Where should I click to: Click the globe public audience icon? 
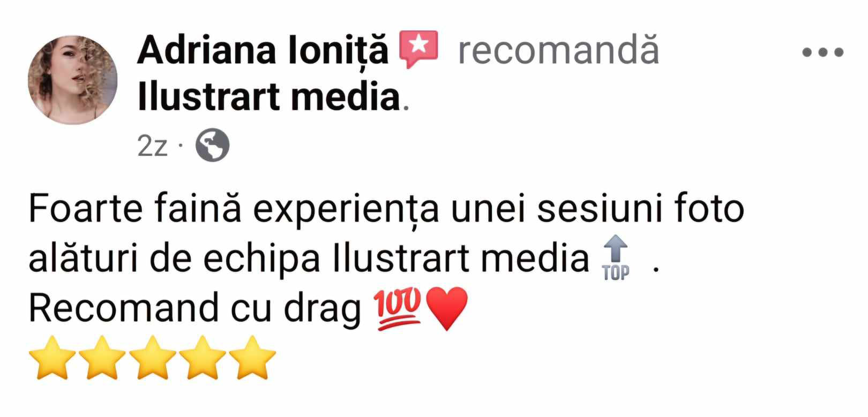pyautogui.click(x=212, y=146)
